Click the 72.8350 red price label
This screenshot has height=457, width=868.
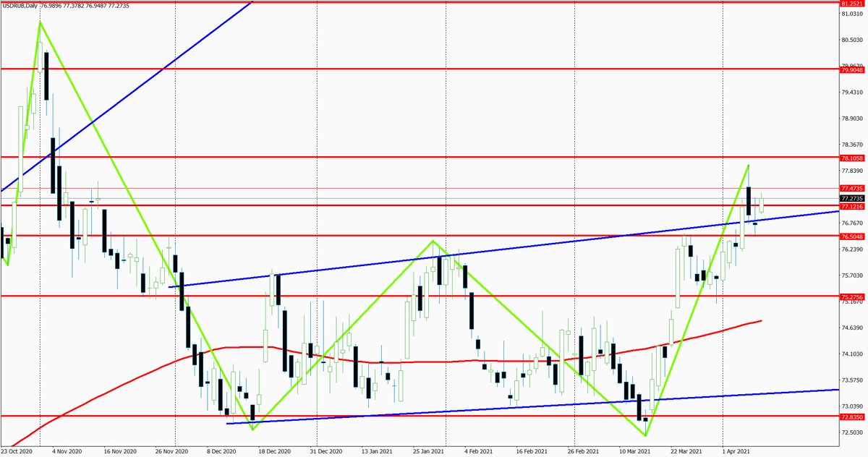853,418
